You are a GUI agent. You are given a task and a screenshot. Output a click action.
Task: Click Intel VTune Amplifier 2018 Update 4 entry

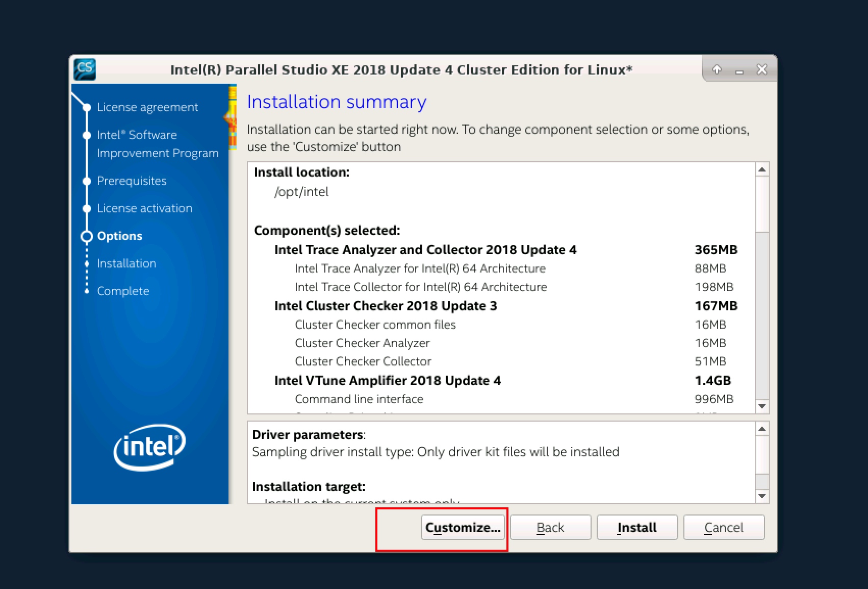(387, 380)
